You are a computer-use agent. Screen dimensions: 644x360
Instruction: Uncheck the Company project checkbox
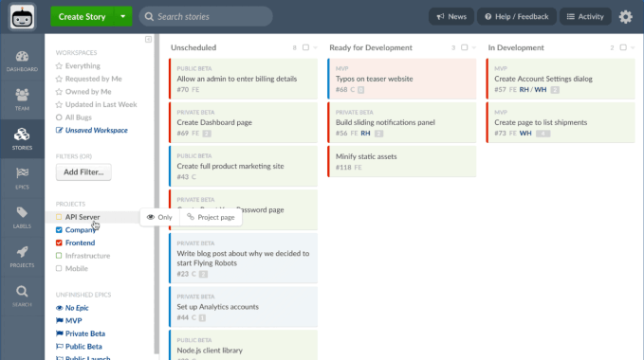click(x=59, y=230)
